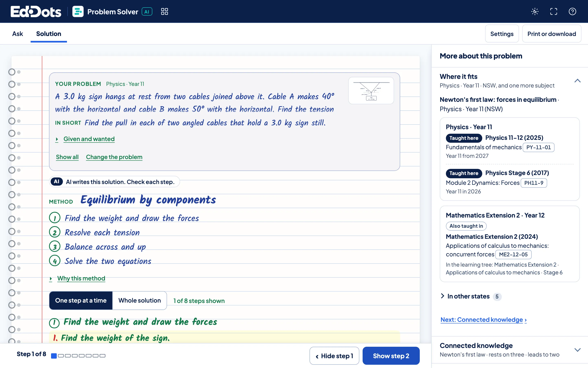Screen dimensions: 588x368
Task: Click the '1 of 8 steps shown' text
Action: [x=199, y=301]
